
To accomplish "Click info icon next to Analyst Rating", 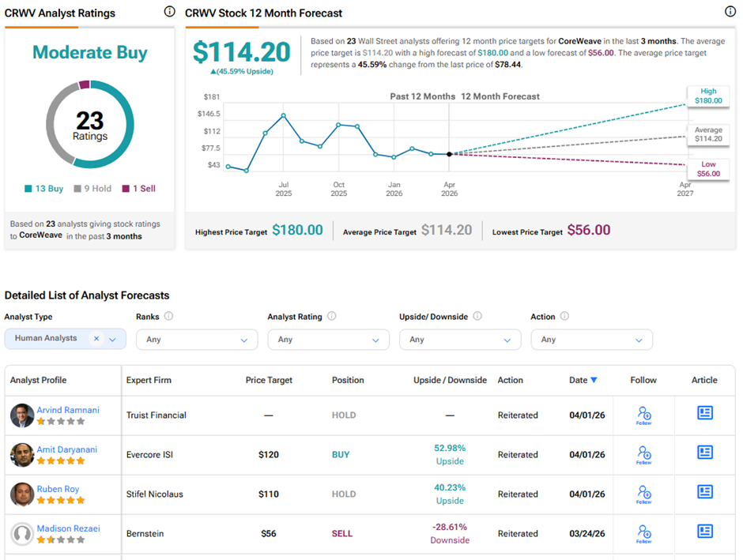I will click(x=331, y=317).
